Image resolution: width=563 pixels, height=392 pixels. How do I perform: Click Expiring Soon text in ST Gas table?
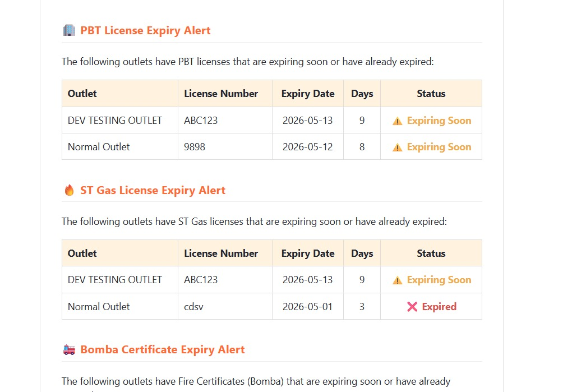point(439,280)
